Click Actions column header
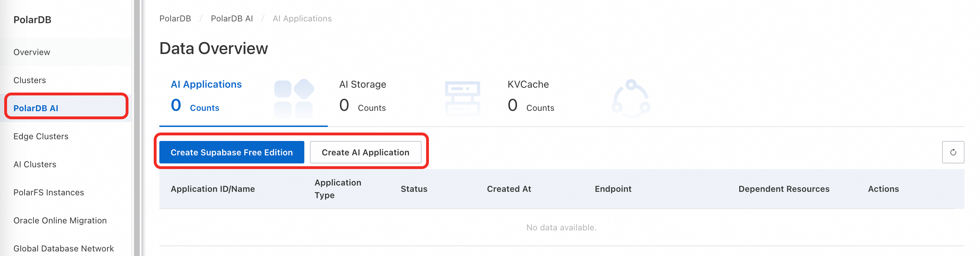980x256 pixels. pos(883,189)
